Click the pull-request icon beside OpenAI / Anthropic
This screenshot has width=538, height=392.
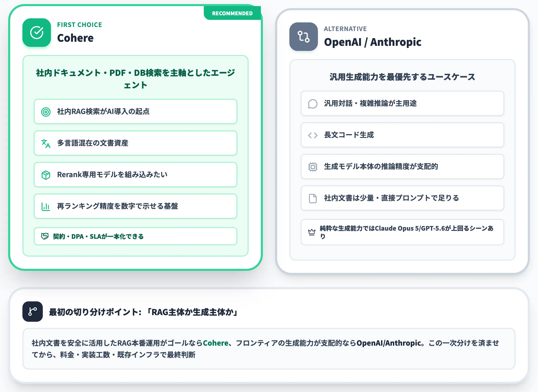(x=304, y=37)
